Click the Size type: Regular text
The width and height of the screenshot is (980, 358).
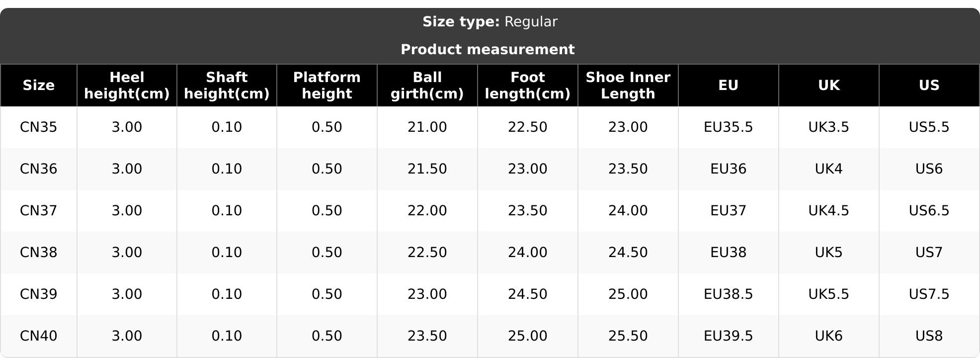click(x=490, y=22)
